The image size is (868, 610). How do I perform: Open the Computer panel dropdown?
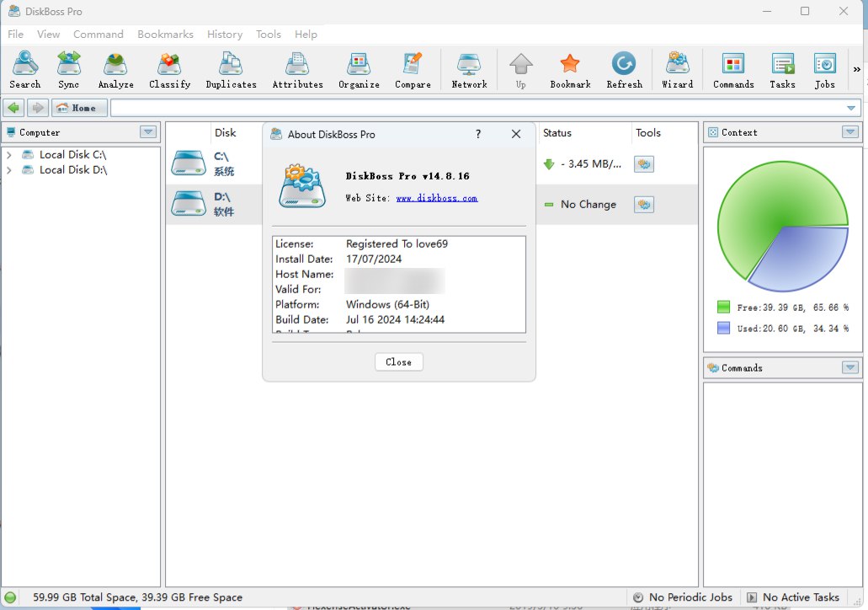click(148, 132)
